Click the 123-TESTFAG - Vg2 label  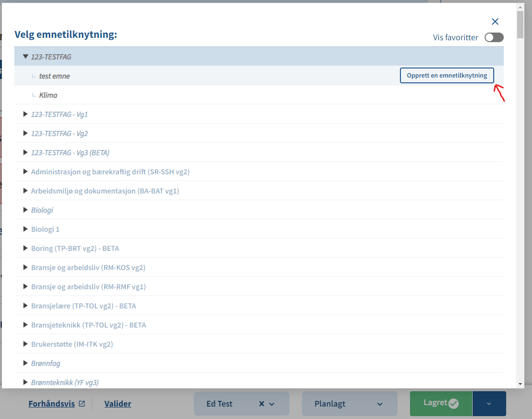pyautogui.click(x=59, y=134)
